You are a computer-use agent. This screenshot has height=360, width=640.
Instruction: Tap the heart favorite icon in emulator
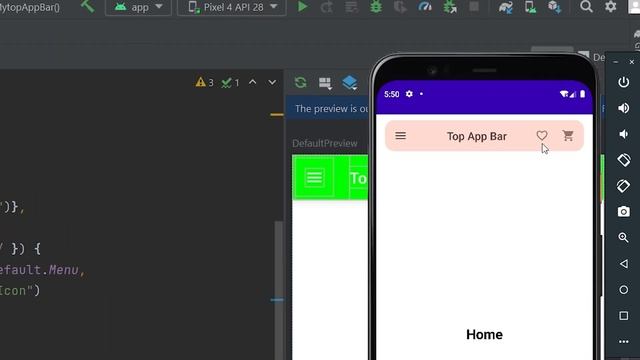click(x=542, y=135)
